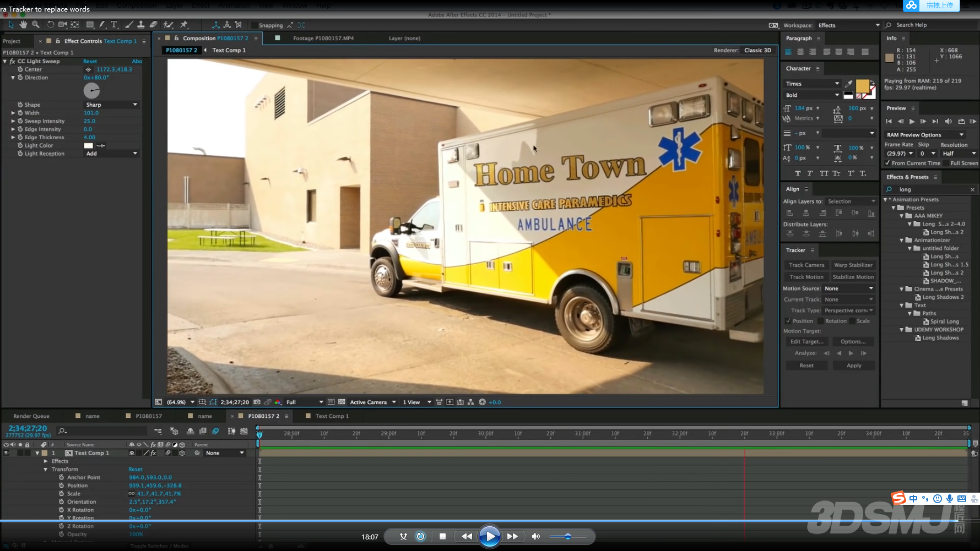Jump to first frame in Preview panel
Screen dimensions: 980x551
coord(889,121)
